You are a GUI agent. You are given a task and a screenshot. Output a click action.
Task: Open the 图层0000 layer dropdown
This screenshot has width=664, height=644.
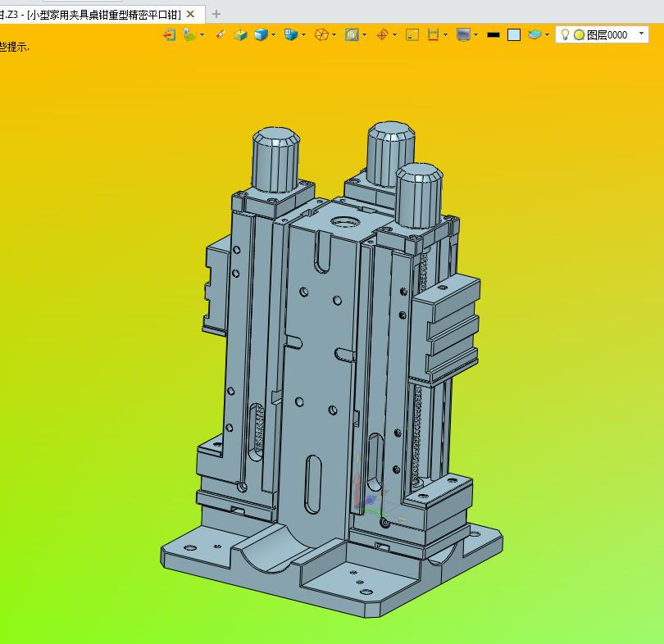point(641,34)
